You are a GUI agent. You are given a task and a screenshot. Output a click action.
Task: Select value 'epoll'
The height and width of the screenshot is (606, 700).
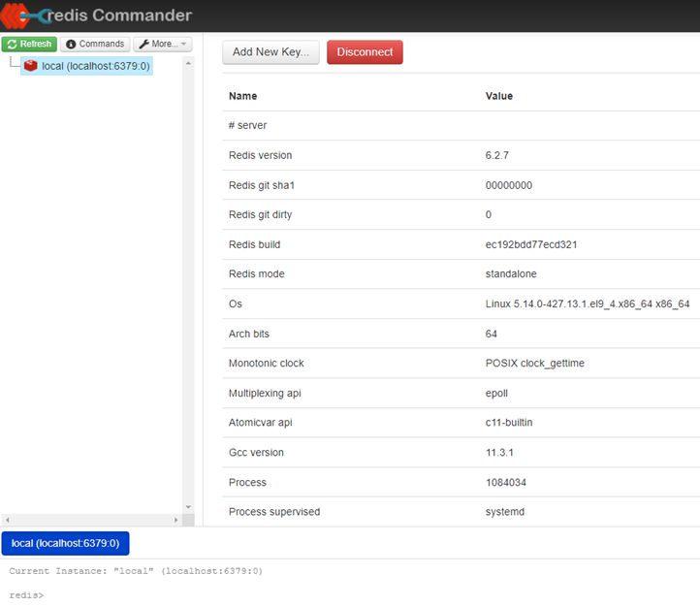(496, 394)
